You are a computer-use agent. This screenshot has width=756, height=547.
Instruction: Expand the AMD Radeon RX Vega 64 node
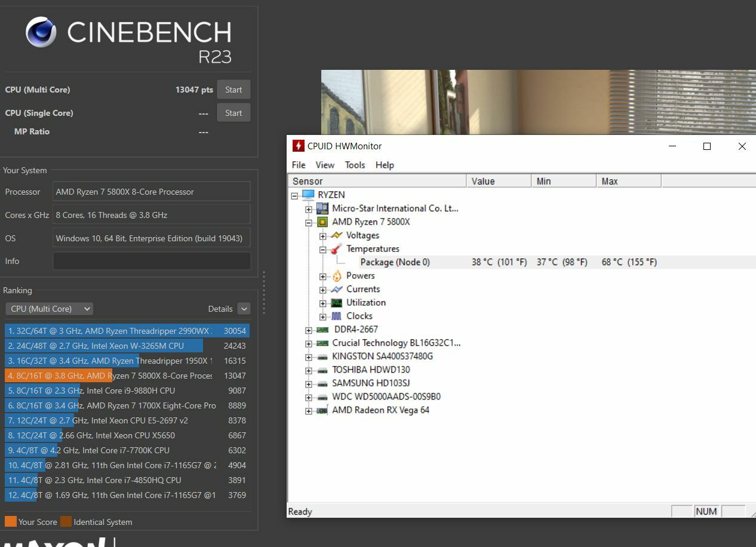(309, 410)
